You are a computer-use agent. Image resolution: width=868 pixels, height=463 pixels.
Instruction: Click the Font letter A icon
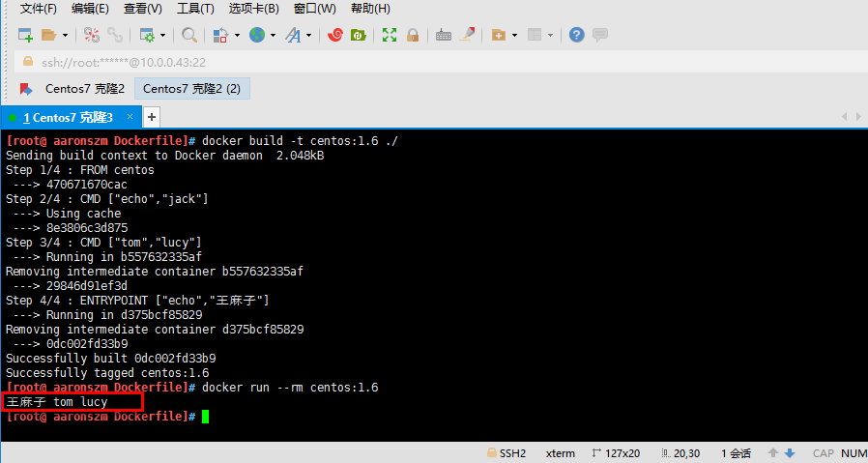pyautogui.click(x=293, y=35)
